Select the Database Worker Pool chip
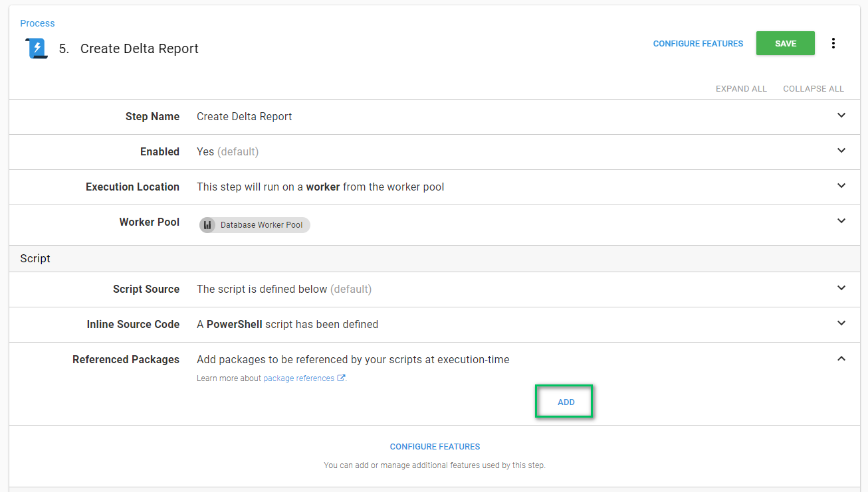The image size is (868, 492). pos(261,225)
